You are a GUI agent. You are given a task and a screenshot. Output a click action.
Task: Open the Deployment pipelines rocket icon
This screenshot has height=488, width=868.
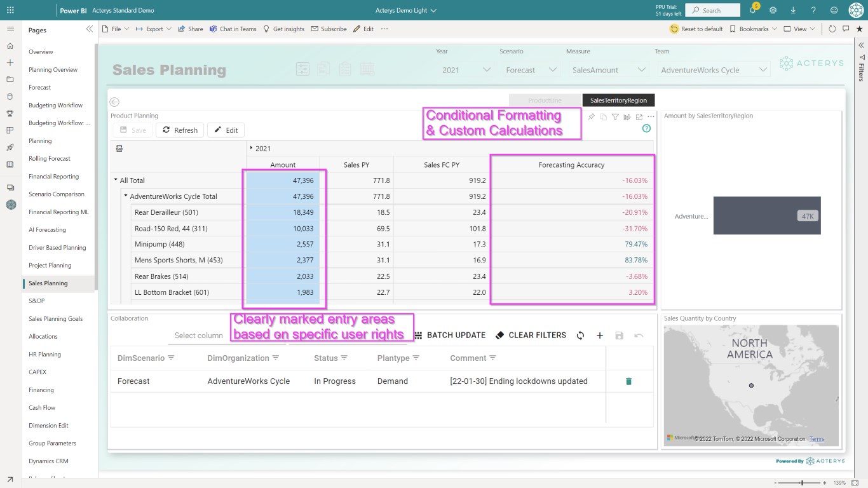(10, 147)
